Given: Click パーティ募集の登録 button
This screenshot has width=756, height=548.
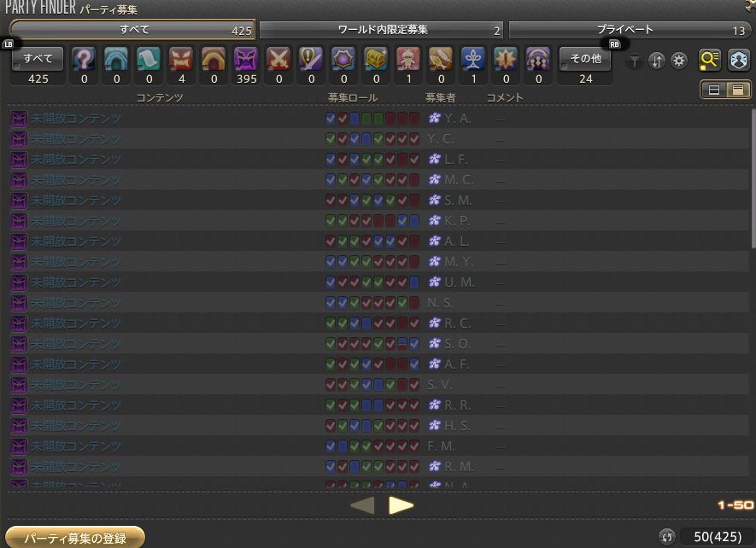Looking at the screenshot, I should (74, 538).
